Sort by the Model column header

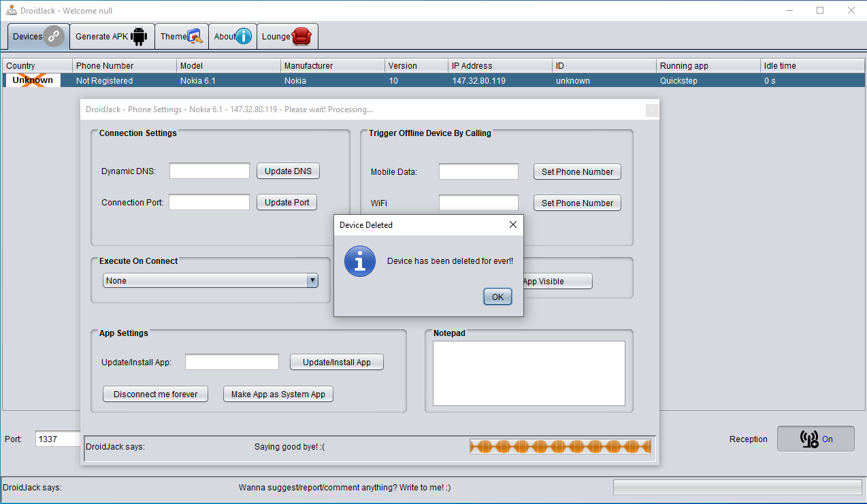point(229,66)
